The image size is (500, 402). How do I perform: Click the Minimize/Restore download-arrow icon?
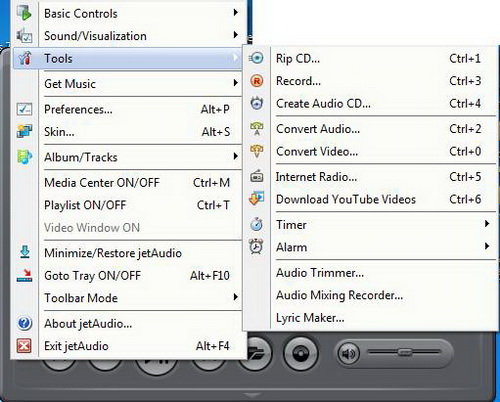24,252
